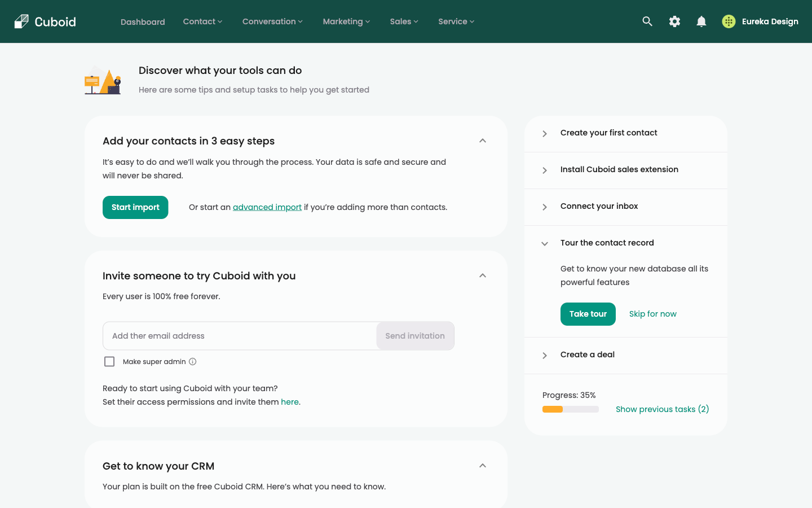
Task: Click the Eureka Design avatar icon
Action: tap(729, 21)
